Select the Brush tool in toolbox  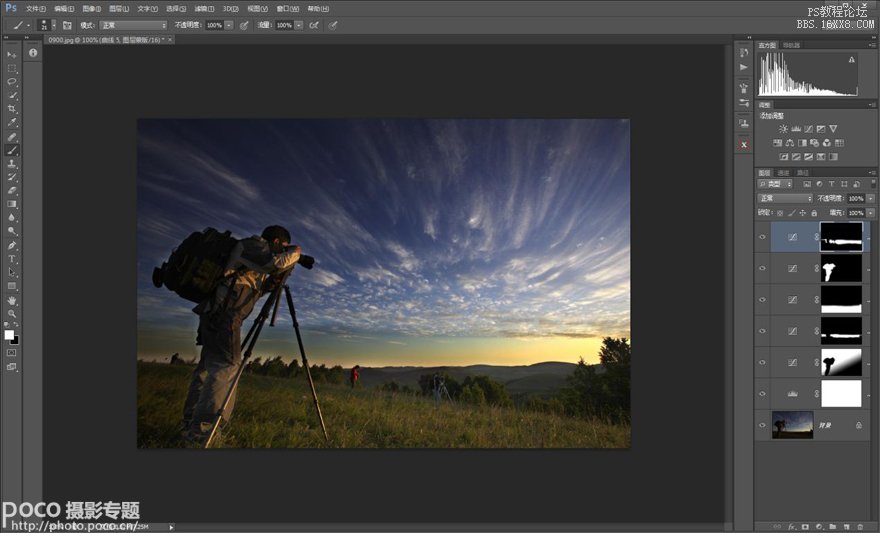pyautogui.click(x=11, y=150)
